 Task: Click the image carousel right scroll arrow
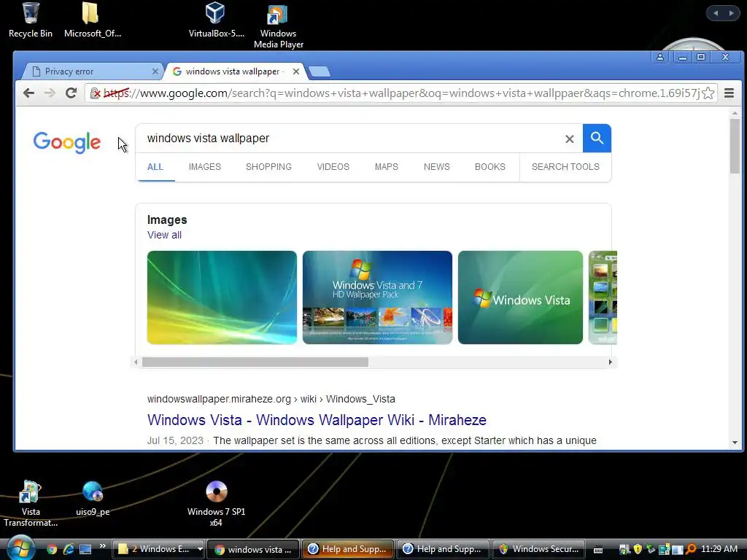coord(611,362)
